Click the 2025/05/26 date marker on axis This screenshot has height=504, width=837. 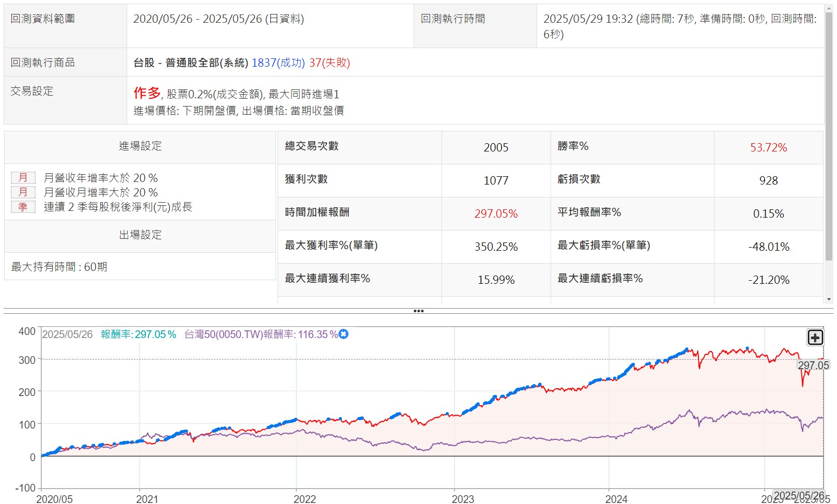pyautogui.click(x=798, y=496)
